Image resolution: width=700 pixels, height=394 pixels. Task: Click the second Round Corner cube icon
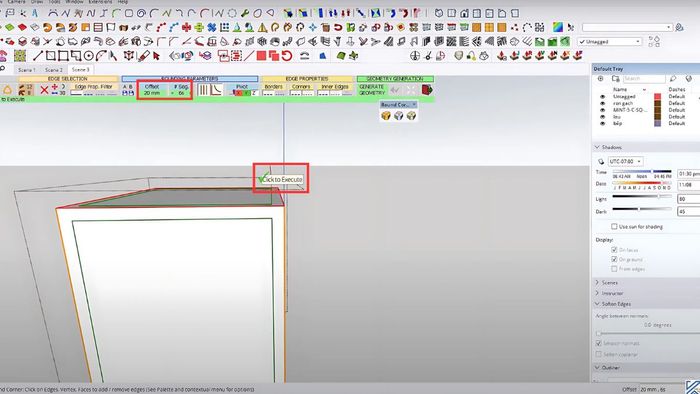tap(399, 116)
